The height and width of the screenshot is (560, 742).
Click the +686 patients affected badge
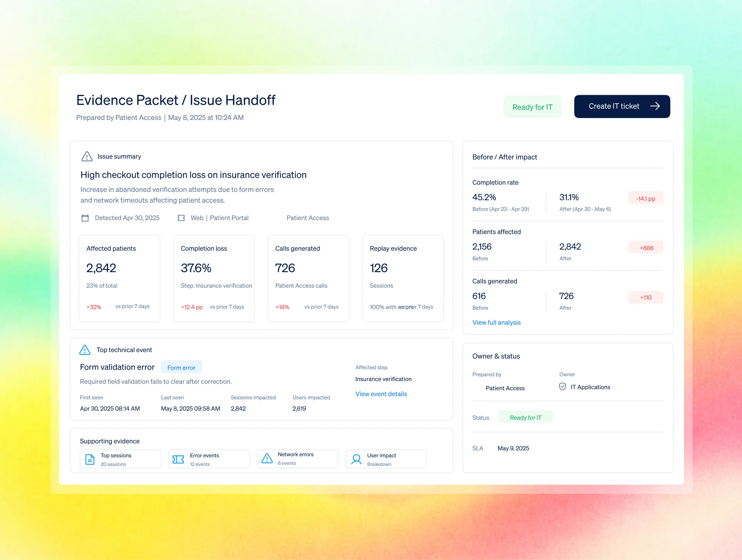click(x=646, y=248)
